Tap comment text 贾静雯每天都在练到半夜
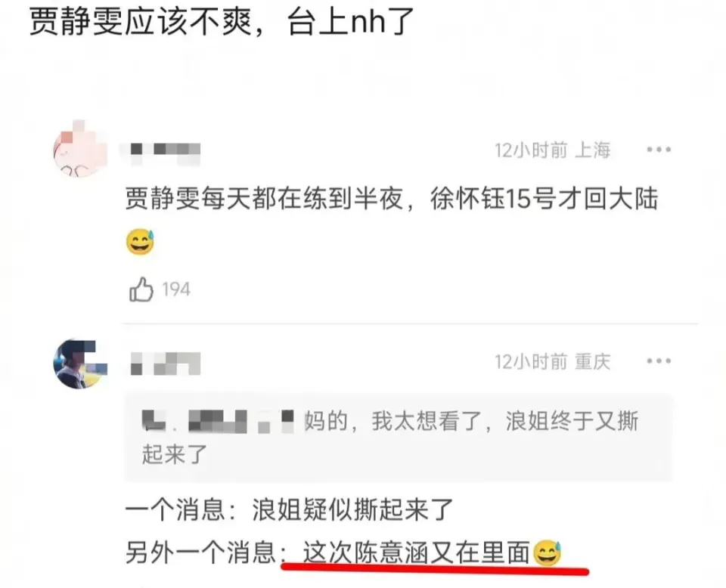The width and height of the screenshot is (726, 588). pos(264,199)
